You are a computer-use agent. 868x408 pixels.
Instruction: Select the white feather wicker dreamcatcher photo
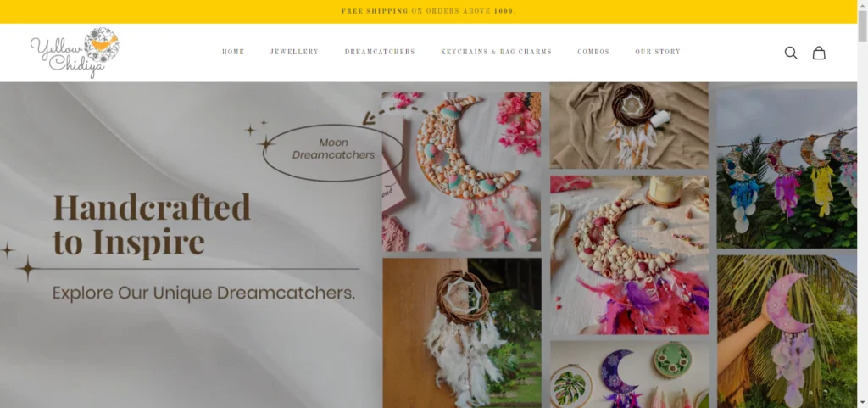point(462,333)
